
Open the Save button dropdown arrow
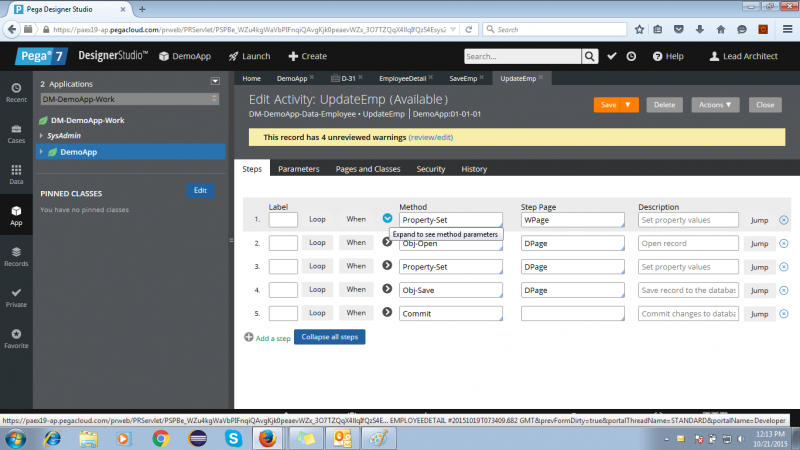click(628, 105)
